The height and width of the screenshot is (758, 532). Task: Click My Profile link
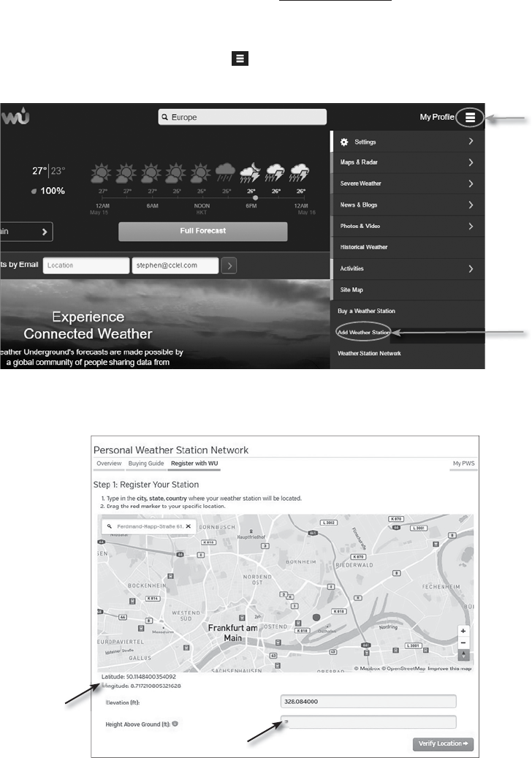coord(437,117)
